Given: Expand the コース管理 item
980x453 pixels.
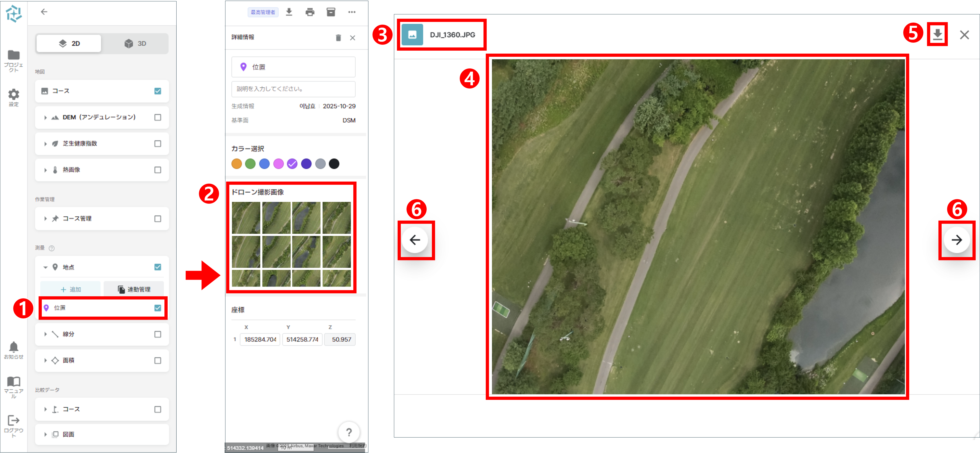Looking at the screenshot, I should coord(45,219).
